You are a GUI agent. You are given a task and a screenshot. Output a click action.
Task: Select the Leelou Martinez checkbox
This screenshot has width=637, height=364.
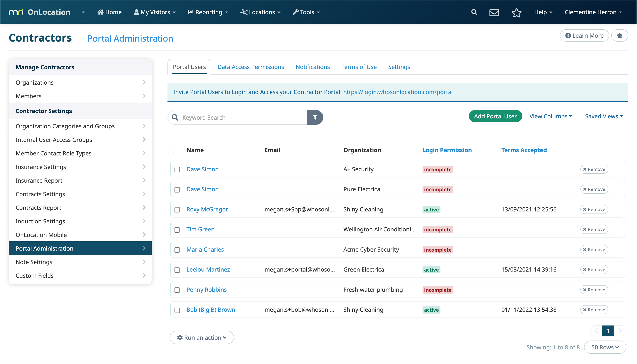tap(177, 270)
